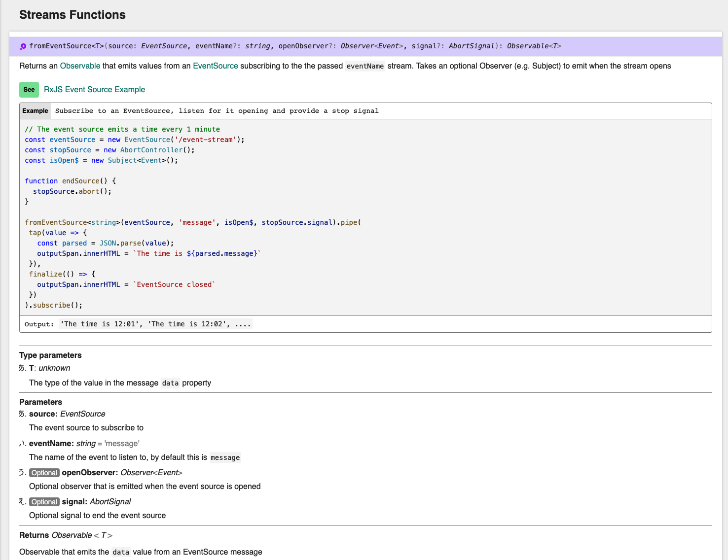Click the data chip in the Returns description
This screenshot has width=728, height=560.
[121, 552]
